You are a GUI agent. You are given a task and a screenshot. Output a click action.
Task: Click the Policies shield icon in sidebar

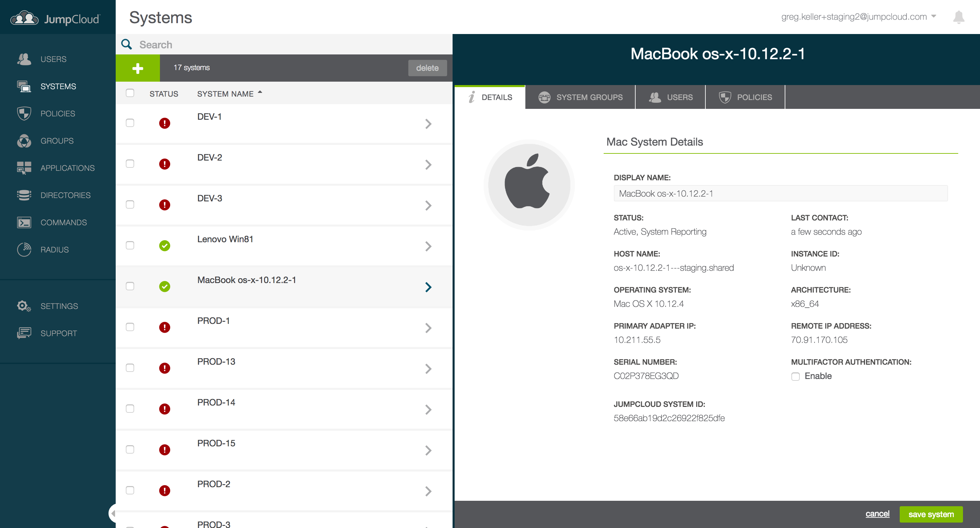24,113
